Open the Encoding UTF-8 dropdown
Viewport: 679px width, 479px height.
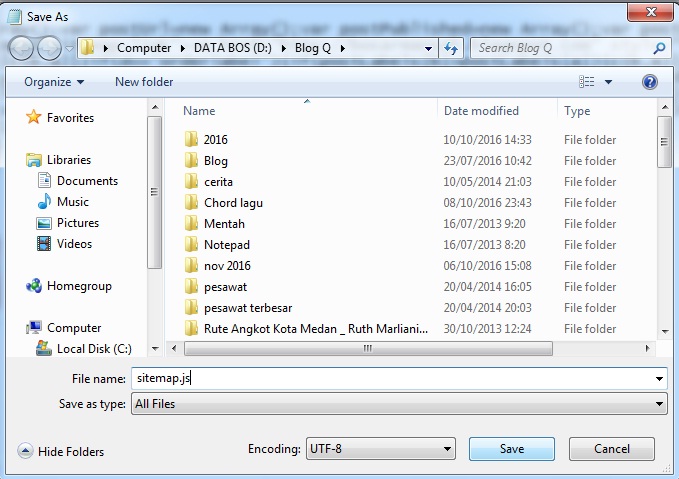tap(381, 449)
